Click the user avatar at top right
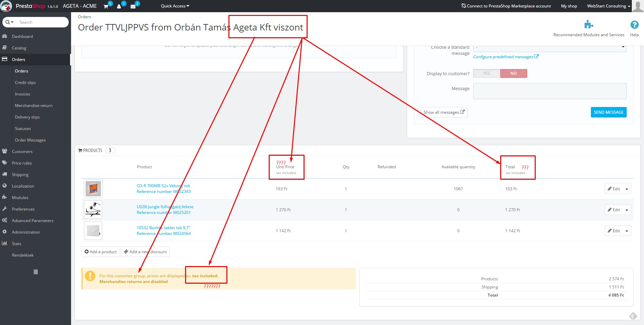Image resolution: width=644 pixels, height=325 pixels. click(x=638, y=6)
